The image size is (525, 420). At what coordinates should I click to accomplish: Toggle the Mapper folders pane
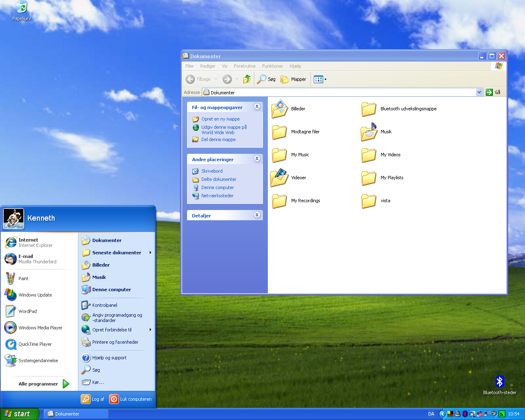point(293,79)
